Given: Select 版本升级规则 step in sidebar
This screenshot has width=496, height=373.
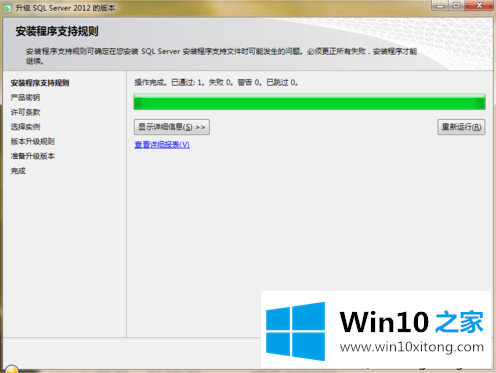Looking at the screenshot, I should tap(33, 142).
